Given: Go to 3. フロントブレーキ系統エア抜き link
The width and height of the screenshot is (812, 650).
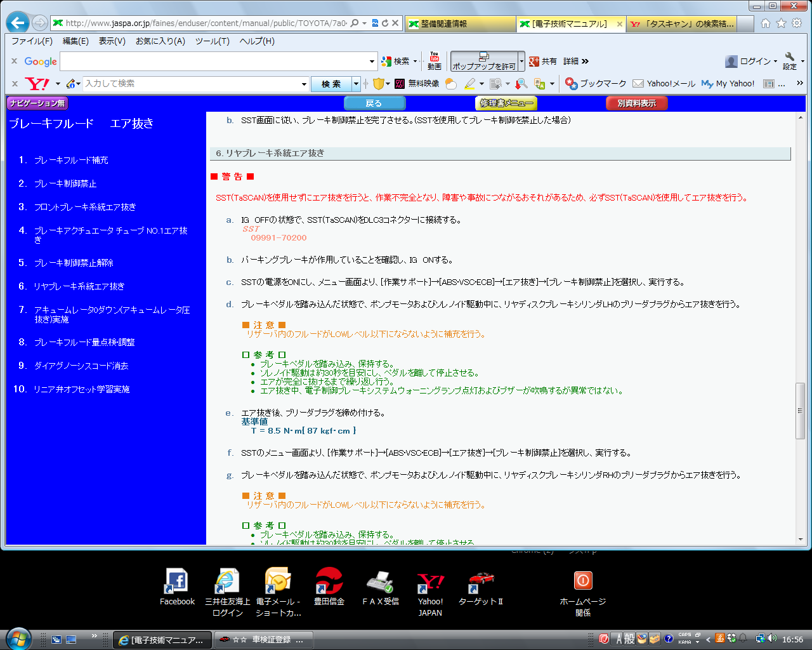Looking at the screenshot, I should click(85, 207).
